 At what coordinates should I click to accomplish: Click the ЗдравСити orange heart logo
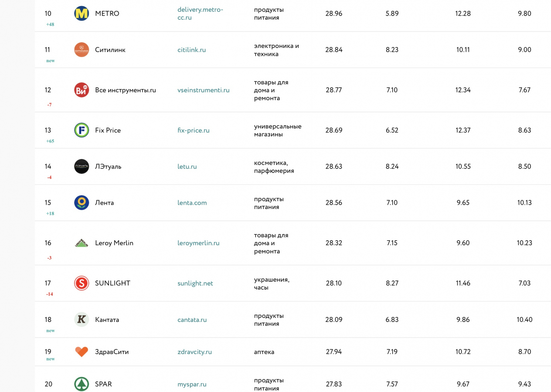click(82, 351)
